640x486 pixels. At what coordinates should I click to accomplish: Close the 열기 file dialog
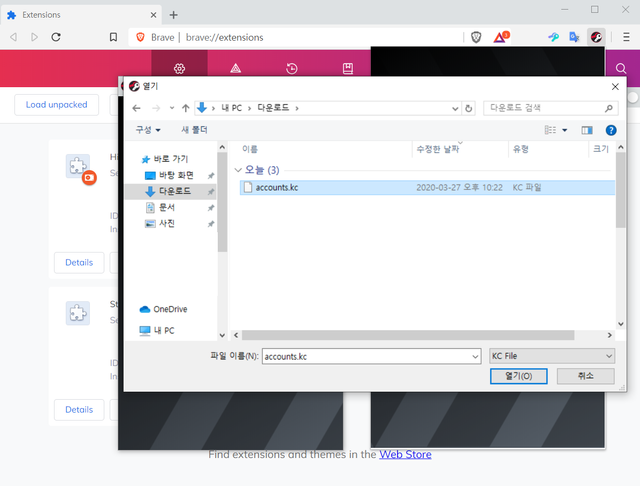tap(615, 87)
